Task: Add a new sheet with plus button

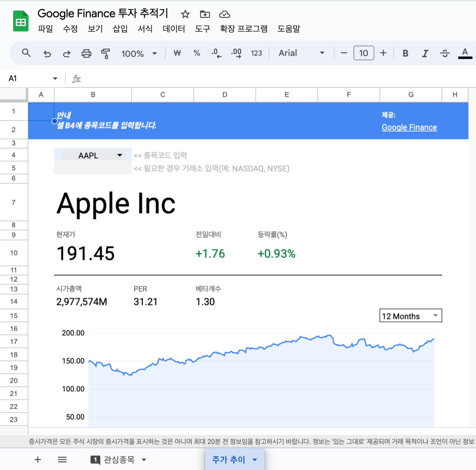Action: pos(38,460)
